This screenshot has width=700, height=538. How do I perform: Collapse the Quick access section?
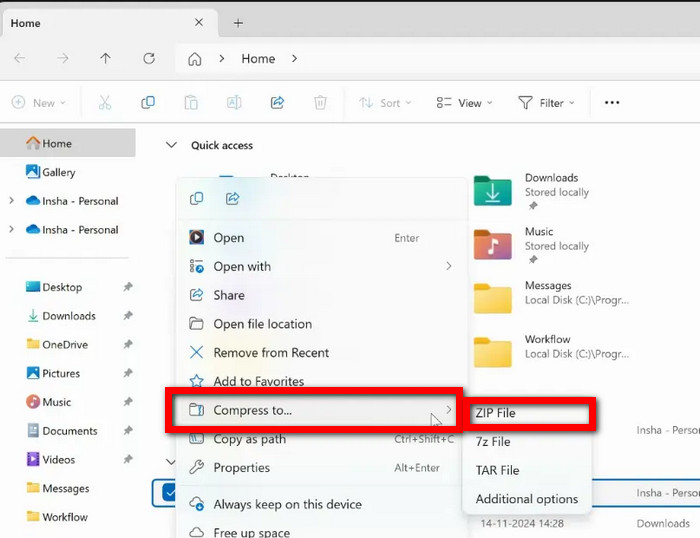[171, 145]
